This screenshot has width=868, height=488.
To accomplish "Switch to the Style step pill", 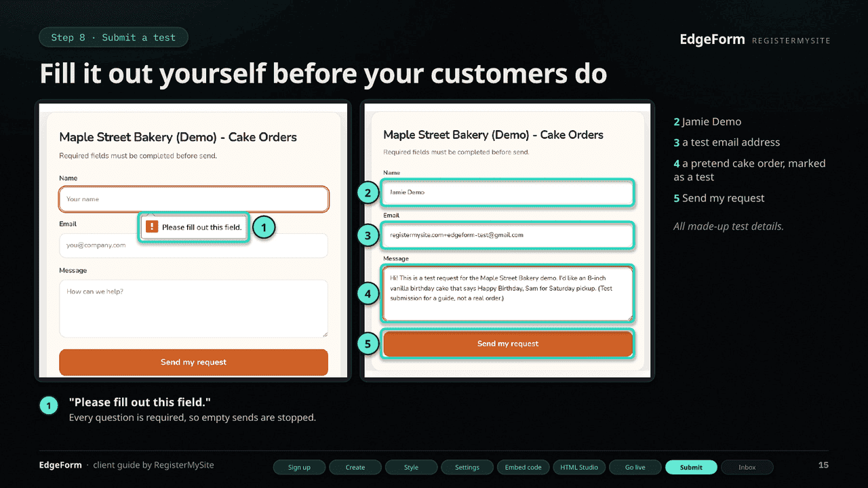I will pos(411,467).
